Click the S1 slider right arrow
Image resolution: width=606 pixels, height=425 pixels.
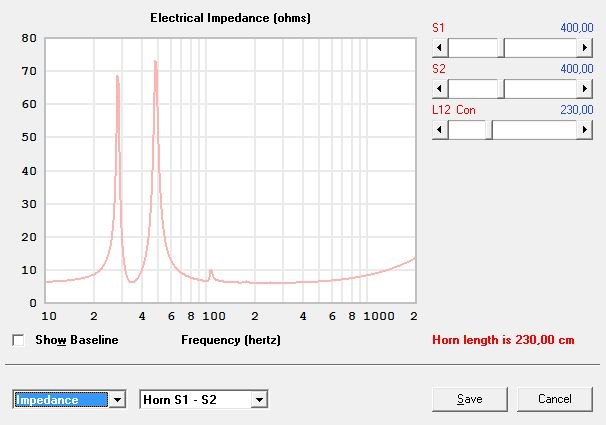click(586, 47)
